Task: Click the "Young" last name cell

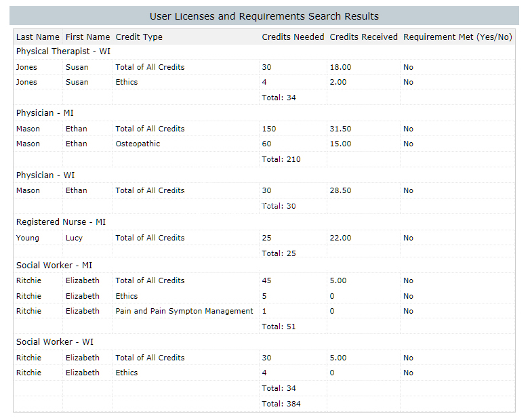Action: tap(28, 238)
